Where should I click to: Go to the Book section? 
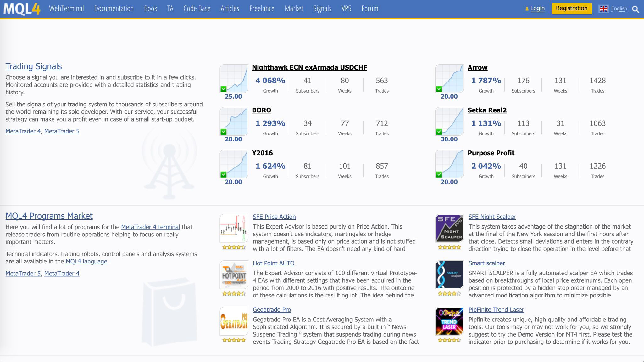click(150, 8)
